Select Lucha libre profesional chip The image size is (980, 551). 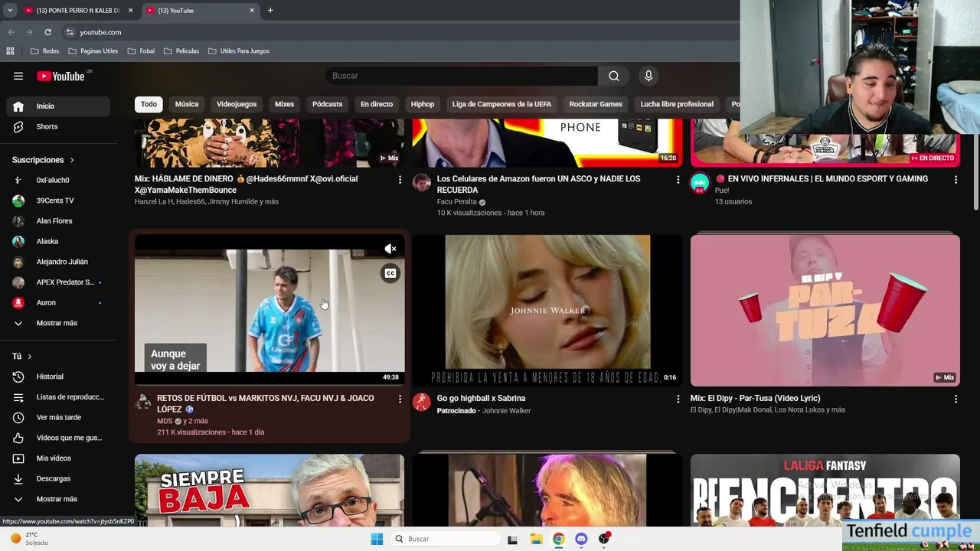tap(677, 104)
